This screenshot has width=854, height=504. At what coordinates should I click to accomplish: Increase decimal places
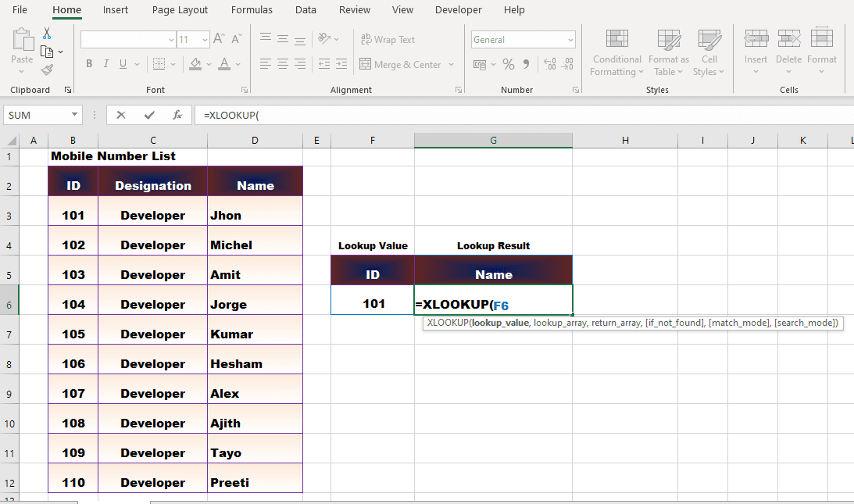[x=550, y=64]
